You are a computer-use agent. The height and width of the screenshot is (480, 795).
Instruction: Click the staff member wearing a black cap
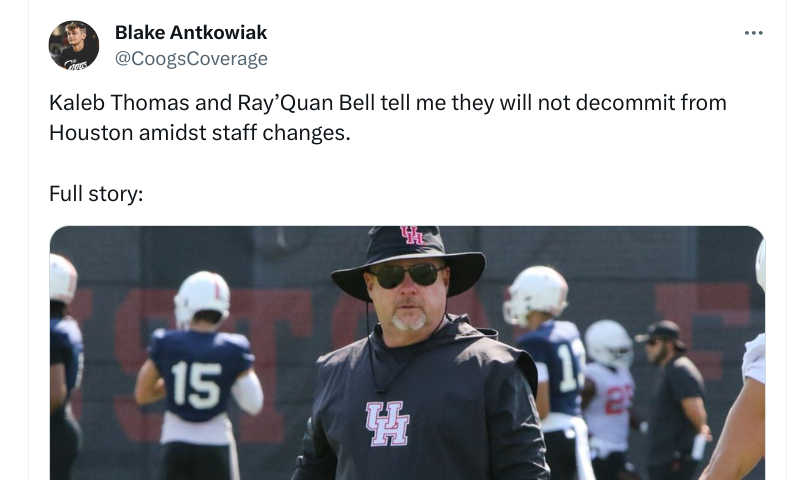[x=673, y=398]
